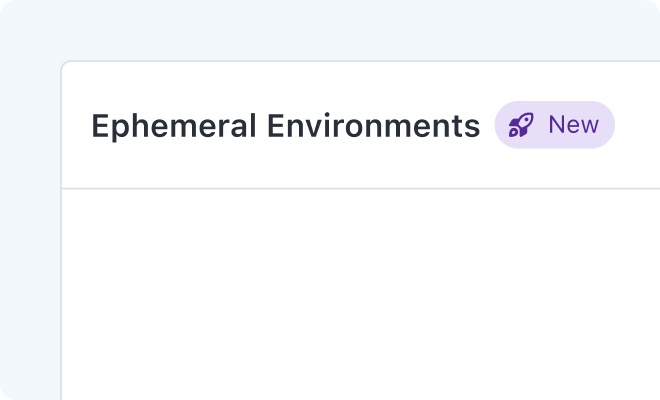Select the "New" text label
The image size is (660, 400).
coord(573,125)
